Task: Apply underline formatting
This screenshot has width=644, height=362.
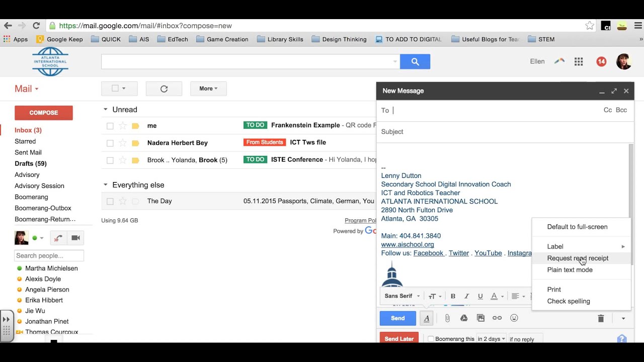Action: click(480, 296)
